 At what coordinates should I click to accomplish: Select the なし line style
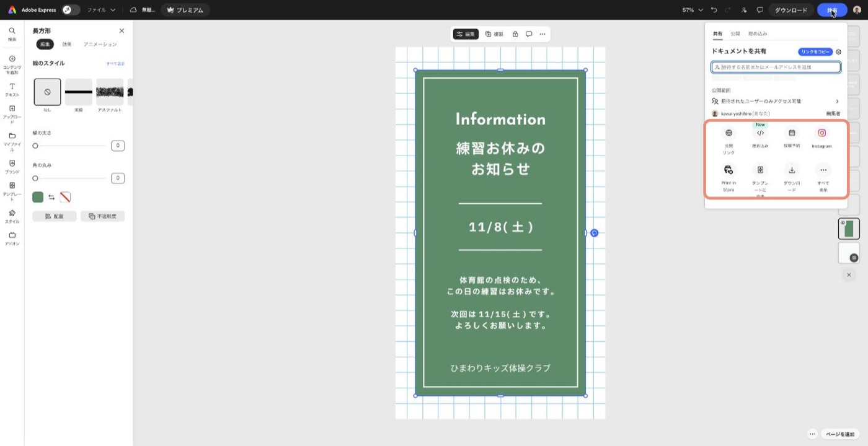48,92
